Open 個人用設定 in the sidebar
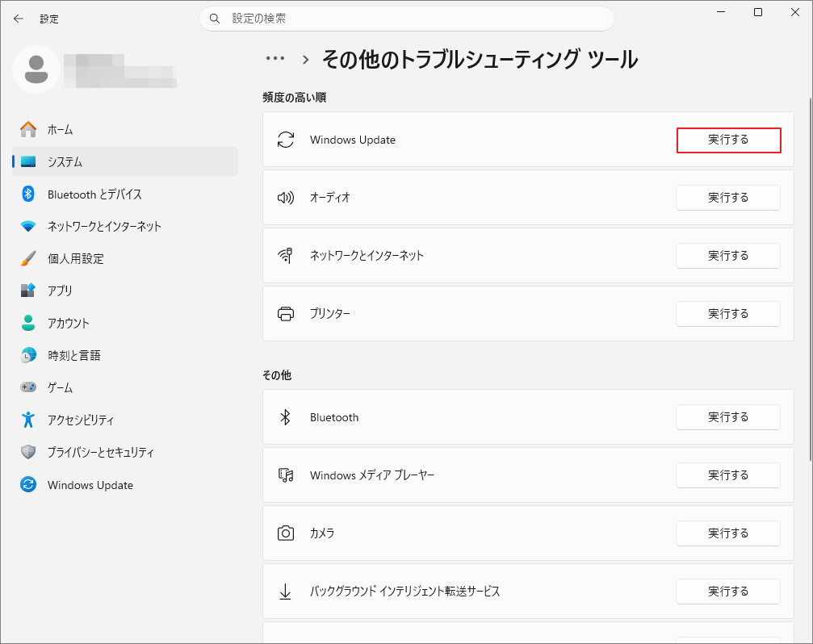813x644 pixels. tap(125, 258)
